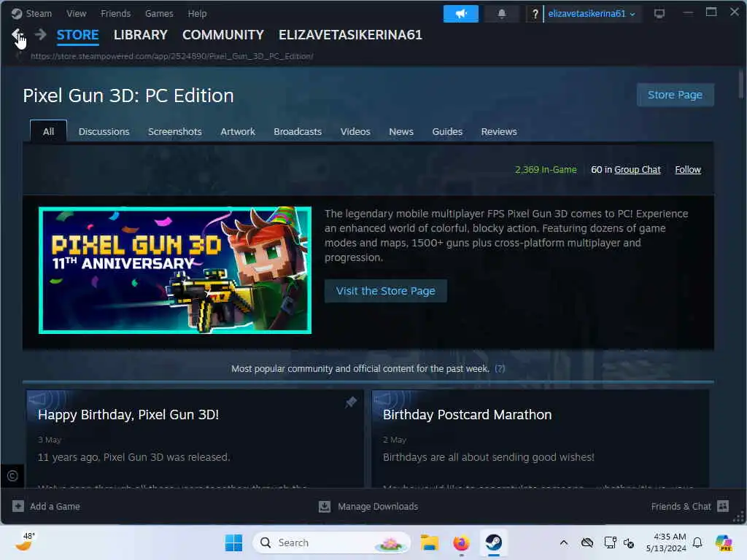Switch to the Artwork tab
The height and width of the screenshot is (560, 747).
click(x=238, y=131)
